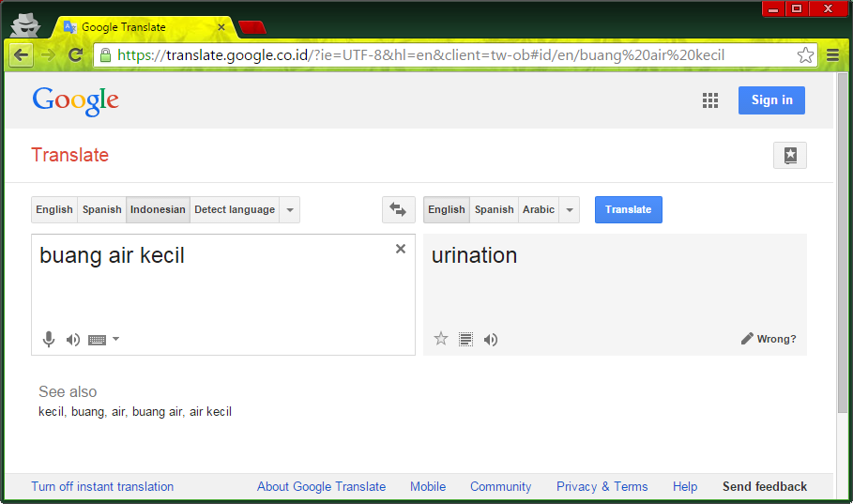
Task: Click see-also phrase 'air kecil'
Action: click(210, 411)
